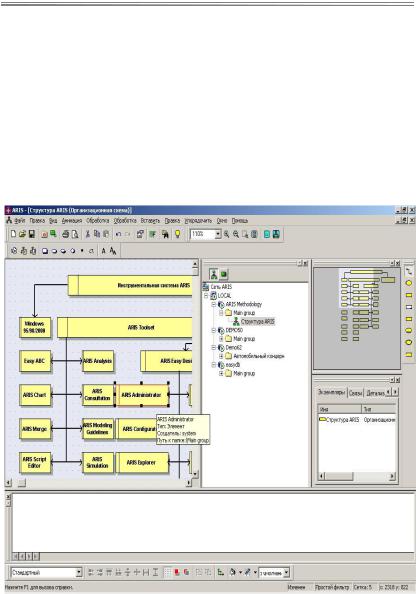This screenshot has width=416, height=594.
Task: Open the Вставить menu
Action: 150,220
